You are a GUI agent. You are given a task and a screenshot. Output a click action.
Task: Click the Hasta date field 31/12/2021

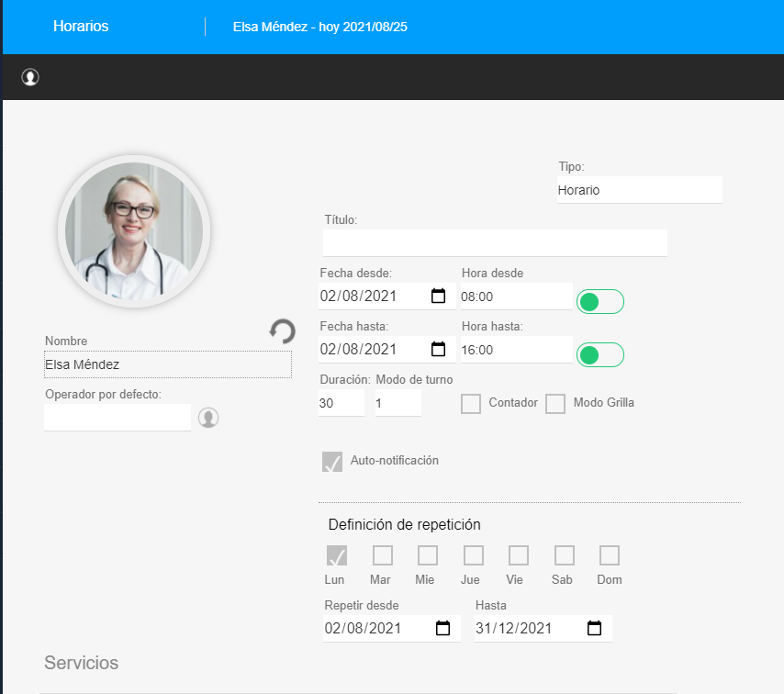tap(543, 628)
